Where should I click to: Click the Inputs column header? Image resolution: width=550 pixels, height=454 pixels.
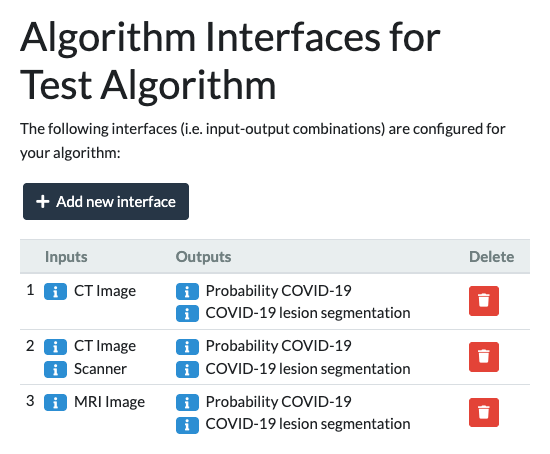[x=66, y=257]
